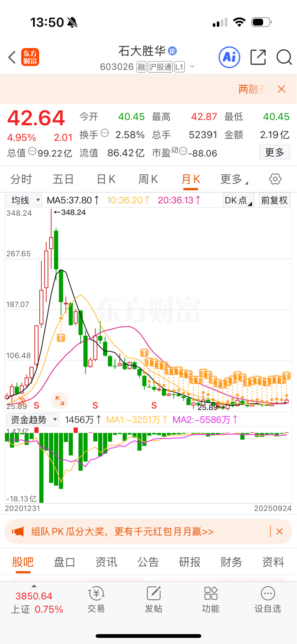The height and width of the screenshot is (644, 297).
Task: Tap the 两融 banner text
Action: tap(252, 89)
